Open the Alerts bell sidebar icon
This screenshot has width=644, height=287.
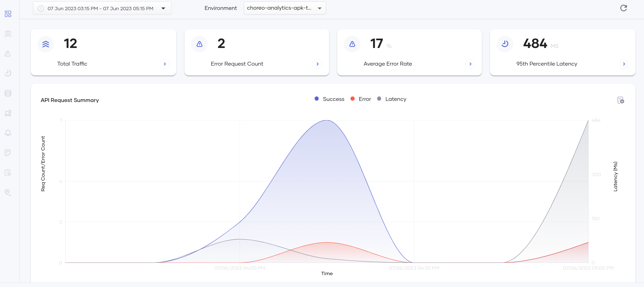8,133
